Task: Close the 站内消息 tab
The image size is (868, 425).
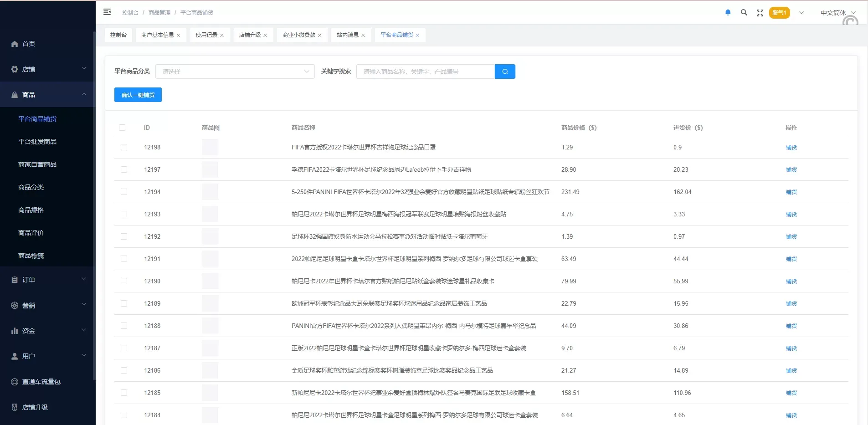Action: pos(363,36)
